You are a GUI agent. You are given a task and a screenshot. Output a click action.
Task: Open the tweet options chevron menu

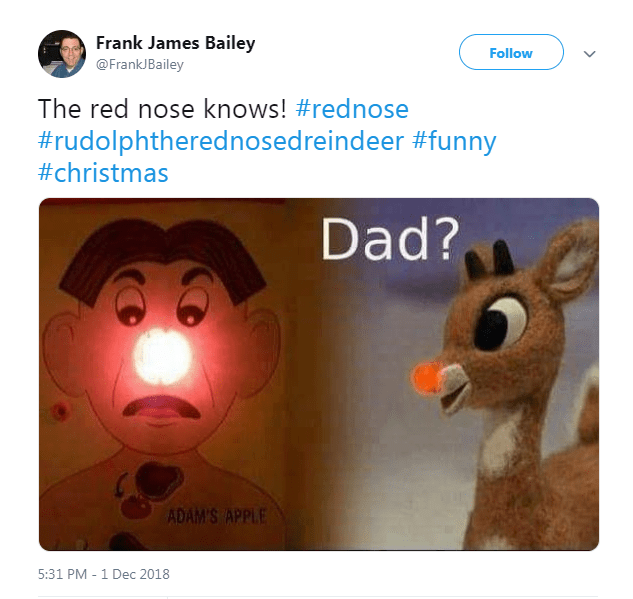point(589,54)
